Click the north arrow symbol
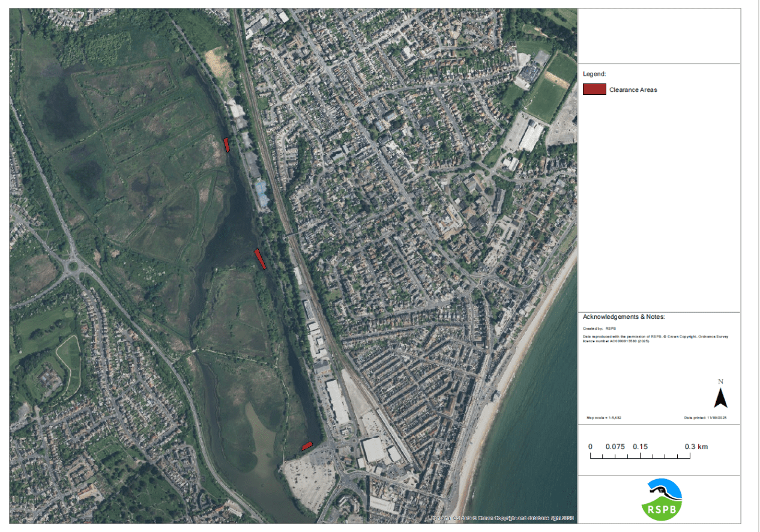The image size is (760, 532). [x=720, y=397]
